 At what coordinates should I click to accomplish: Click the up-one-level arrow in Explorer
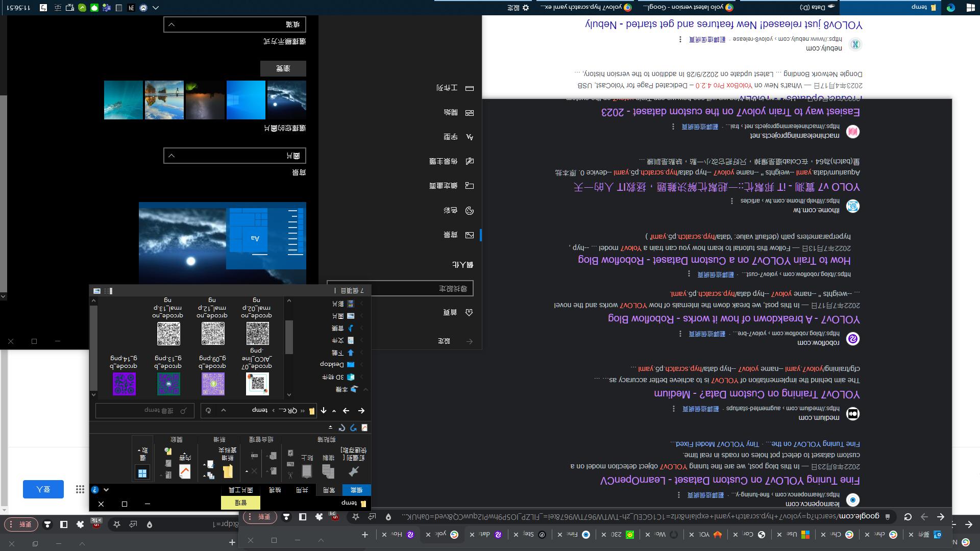tap(324, 411)
